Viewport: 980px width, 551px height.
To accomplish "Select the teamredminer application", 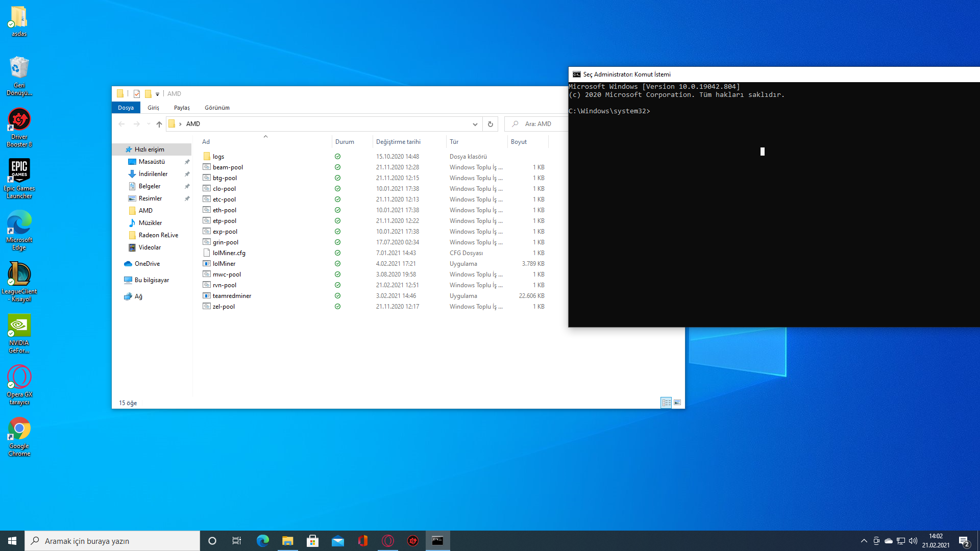I will click(232, 296).
